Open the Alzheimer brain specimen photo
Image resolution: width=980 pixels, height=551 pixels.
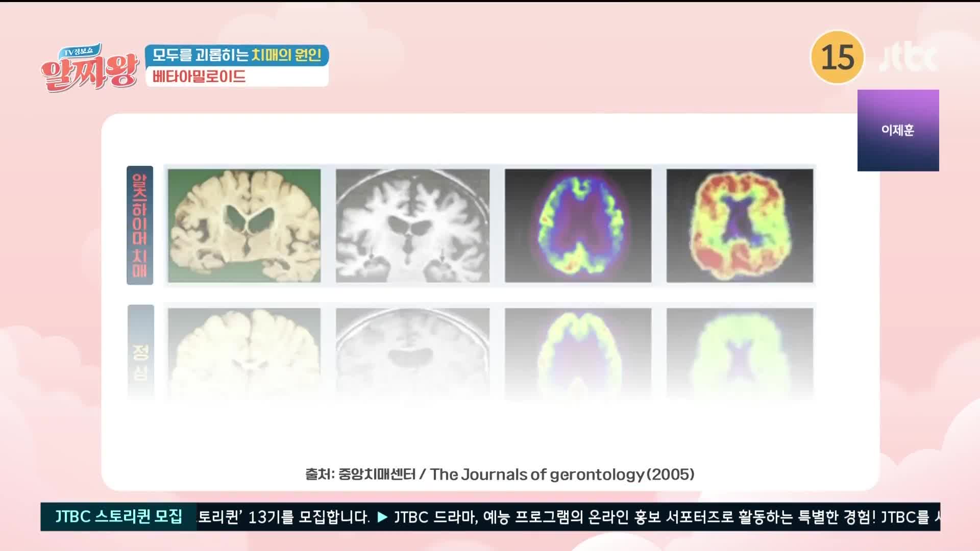coord(244,226)
